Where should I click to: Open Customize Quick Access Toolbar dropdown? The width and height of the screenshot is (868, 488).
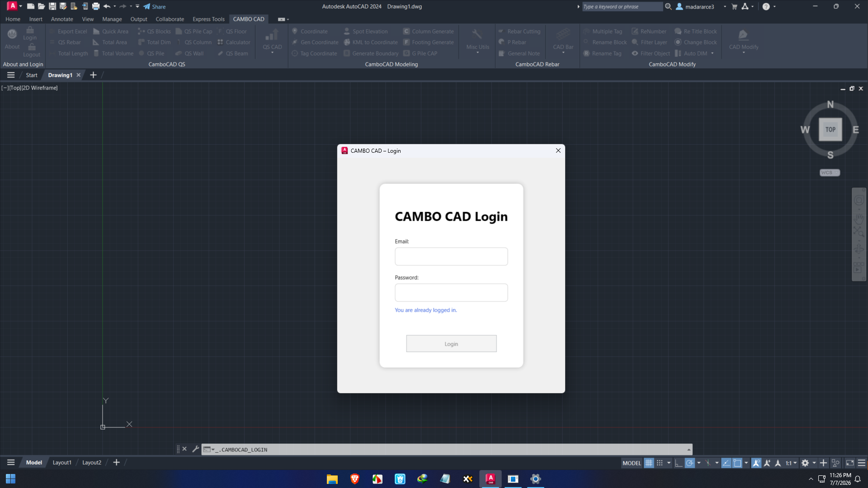pyautogui.click(x=137, y=6)
